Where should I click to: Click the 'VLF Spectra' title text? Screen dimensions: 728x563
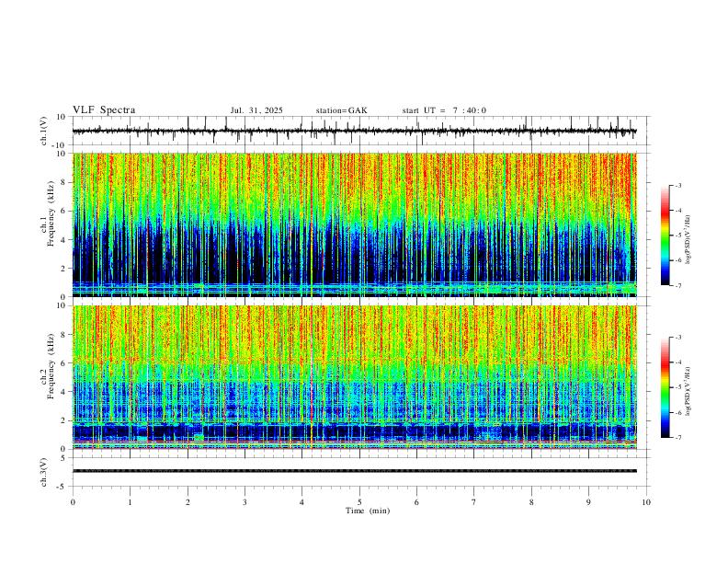pos(104,110)
